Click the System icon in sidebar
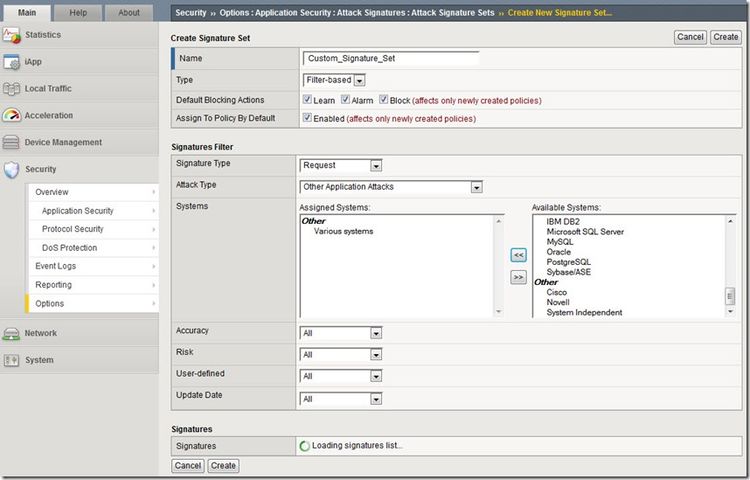750x480 pixels. 11,361
